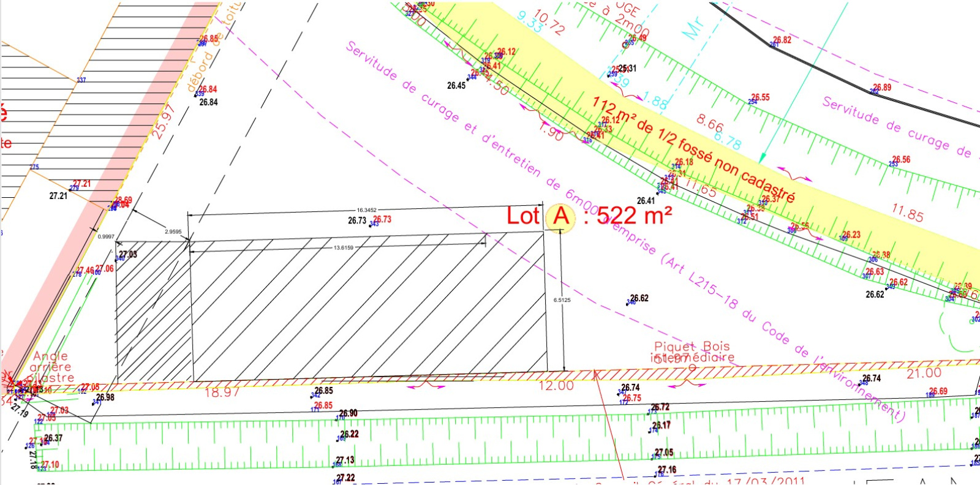Click the circled letter A in the lot label

561,217
